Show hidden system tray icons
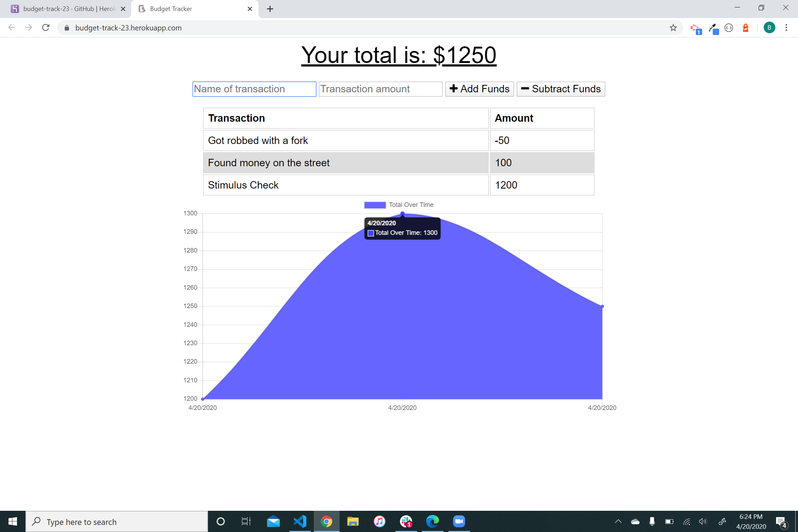Viewport: 798px width, 532px height. coord(618,521)
